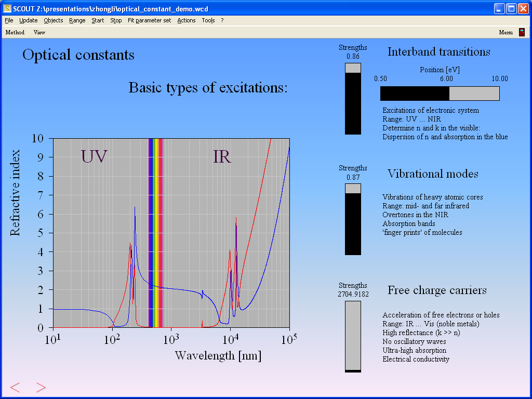Click Start in the menu bar

point(98,20)
